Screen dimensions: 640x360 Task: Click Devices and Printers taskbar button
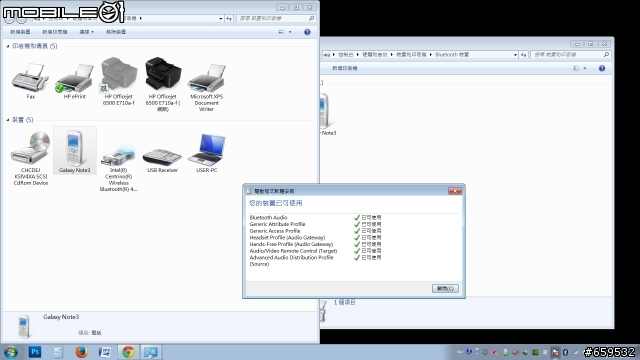tap(151, 351)
